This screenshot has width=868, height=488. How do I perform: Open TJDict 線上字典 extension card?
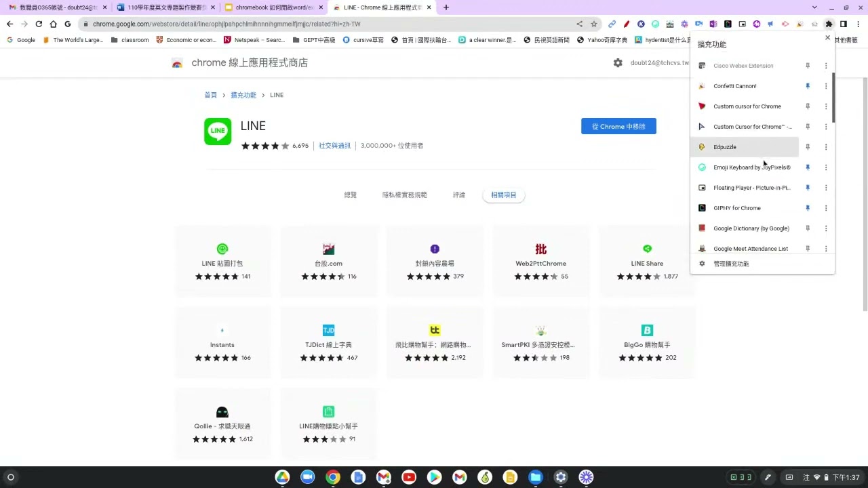[328, 344]
